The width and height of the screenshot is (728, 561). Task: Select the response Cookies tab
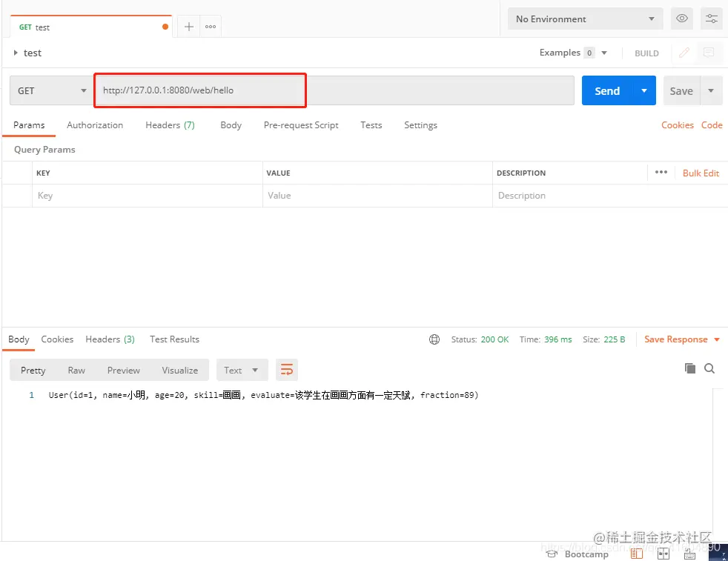(57, 339)
